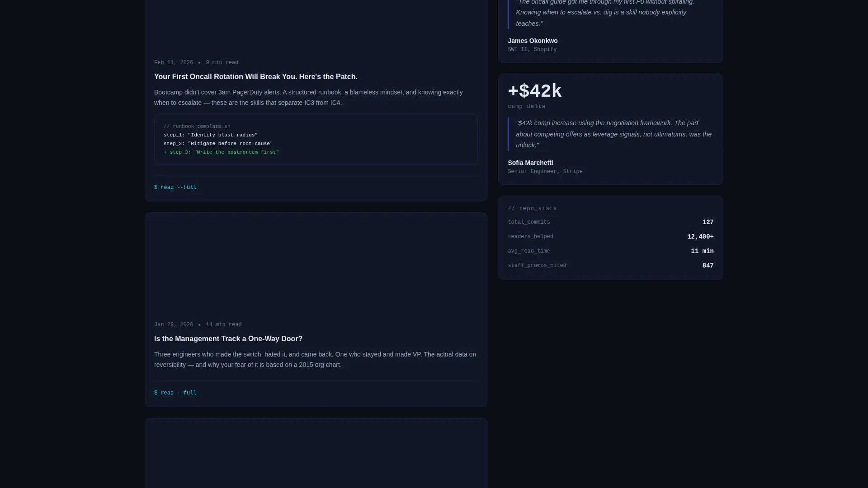The width and height of the screenshot is (868, 488).
Task: Click 'SWE II, Shopify' subtitle
Action: click(x=532, y=50)
